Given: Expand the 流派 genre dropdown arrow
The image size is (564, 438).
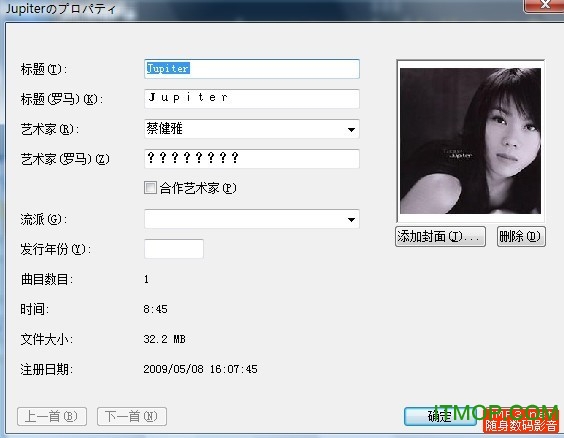Looking at the screenshot, I should (x=351, y=219).
